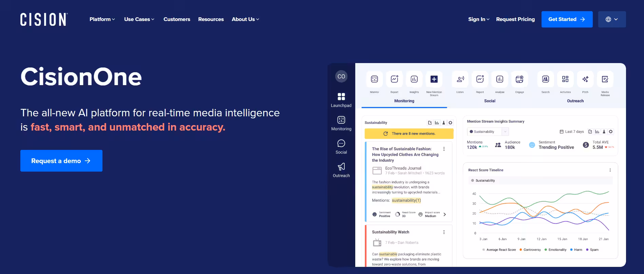Click chart icon in Sustainability stream header
The image size is (644, 274).
(437, 123)
